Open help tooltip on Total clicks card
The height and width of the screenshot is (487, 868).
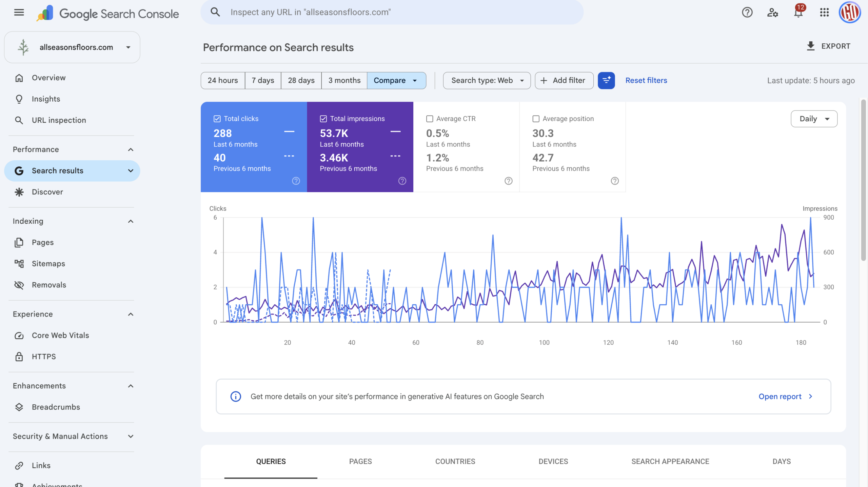tap(296, 181)
